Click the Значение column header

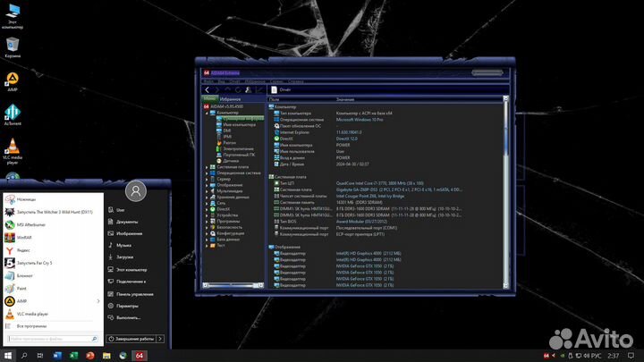point(345,99)
